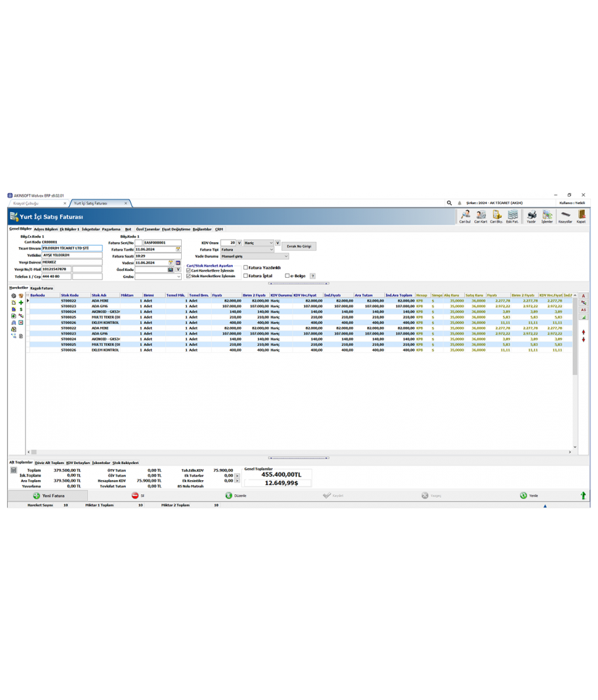Check the e-Belge checkbox
Screen dimensions: 598x700
[x=287, y=276]
